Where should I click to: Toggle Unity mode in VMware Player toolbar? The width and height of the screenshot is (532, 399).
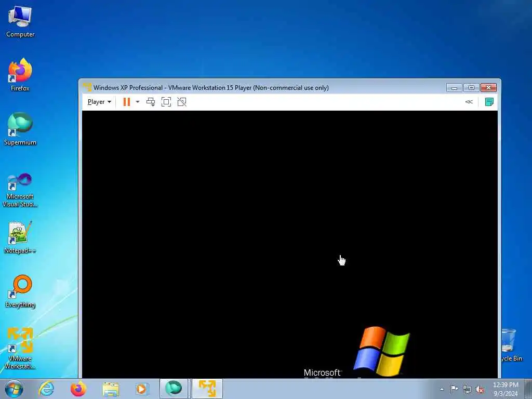(182, 102)
